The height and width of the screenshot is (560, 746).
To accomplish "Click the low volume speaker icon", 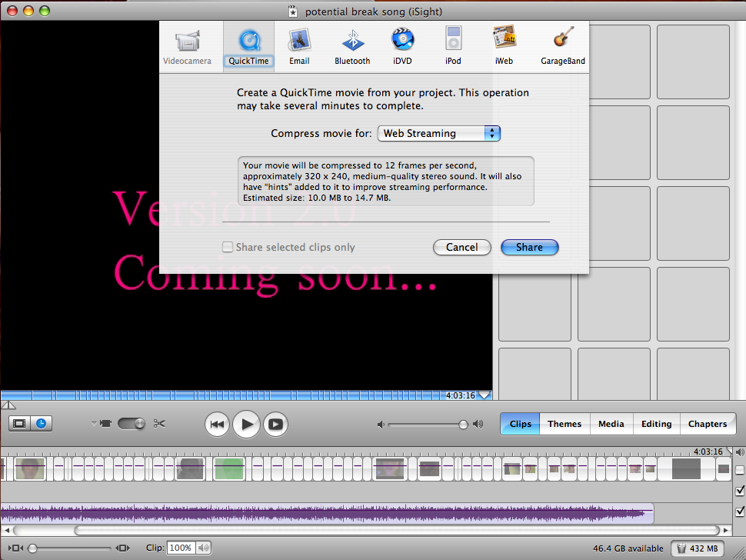I will click(381, 425).
